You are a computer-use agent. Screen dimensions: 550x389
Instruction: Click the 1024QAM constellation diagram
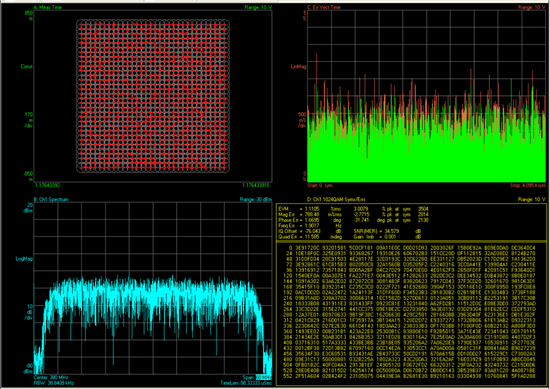(x=153, y=96)
